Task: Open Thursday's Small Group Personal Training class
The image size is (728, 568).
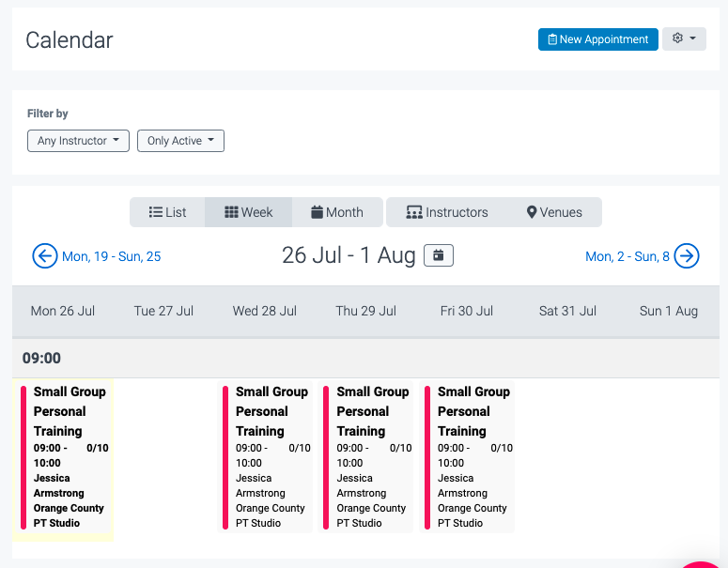Action: click(x=365, y=457)
